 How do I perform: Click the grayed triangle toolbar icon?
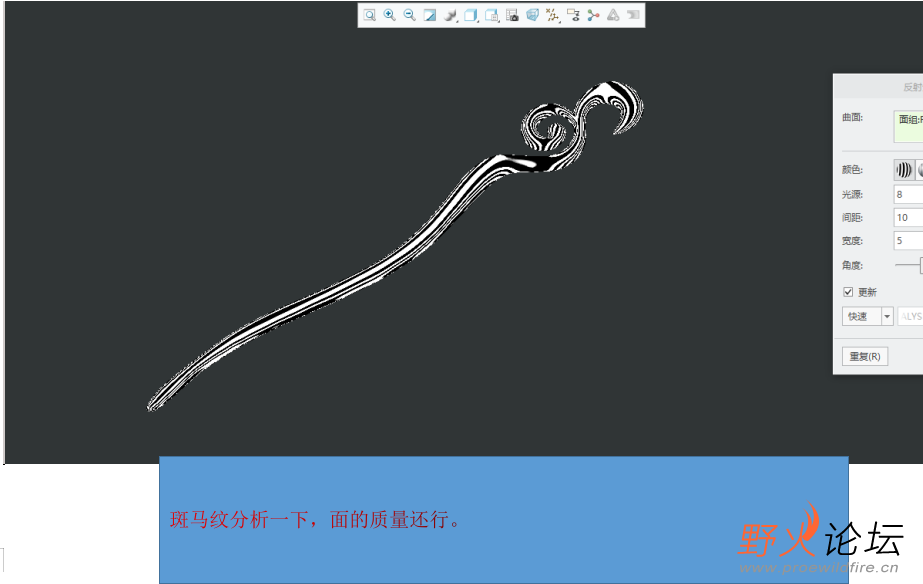613,15
